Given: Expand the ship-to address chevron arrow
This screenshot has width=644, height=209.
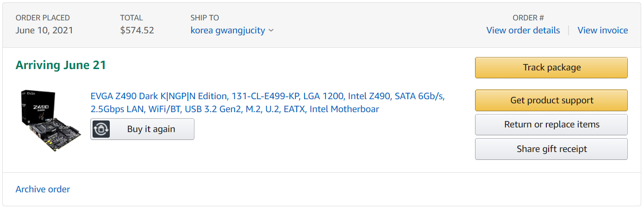Looking at the screenshot, I should coord(271,31).
